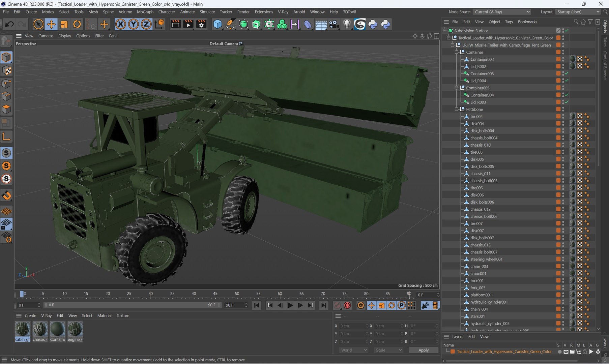Click the Undo arrow icon
The image size is (609, 364).
click(9, 24)
